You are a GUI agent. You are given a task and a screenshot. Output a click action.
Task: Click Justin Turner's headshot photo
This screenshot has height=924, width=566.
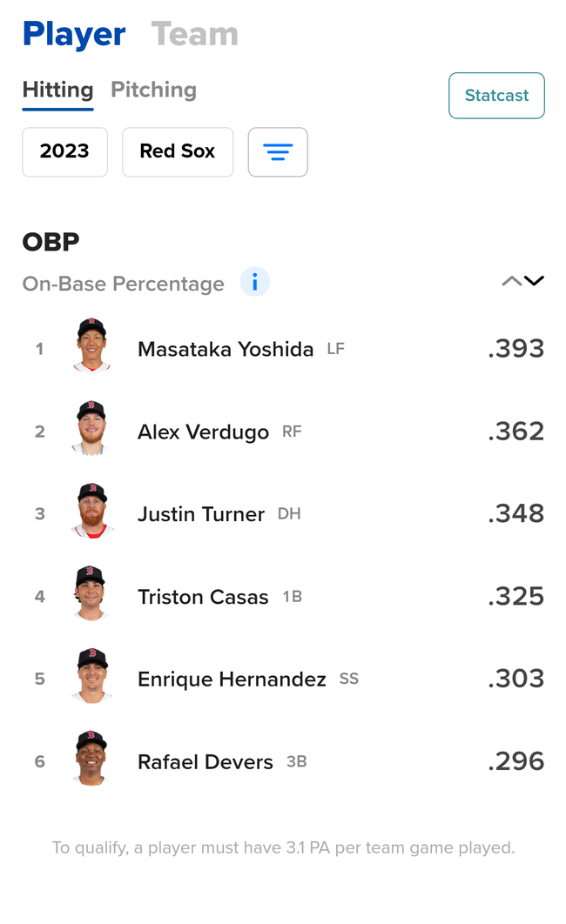click(x=91, y=511)
